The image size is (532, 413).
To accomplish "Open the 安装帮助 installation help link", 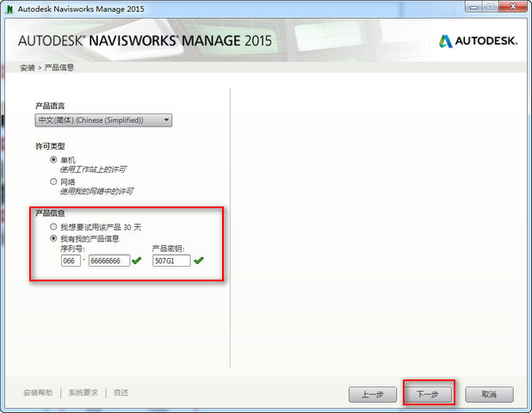I will coord(38,392).
